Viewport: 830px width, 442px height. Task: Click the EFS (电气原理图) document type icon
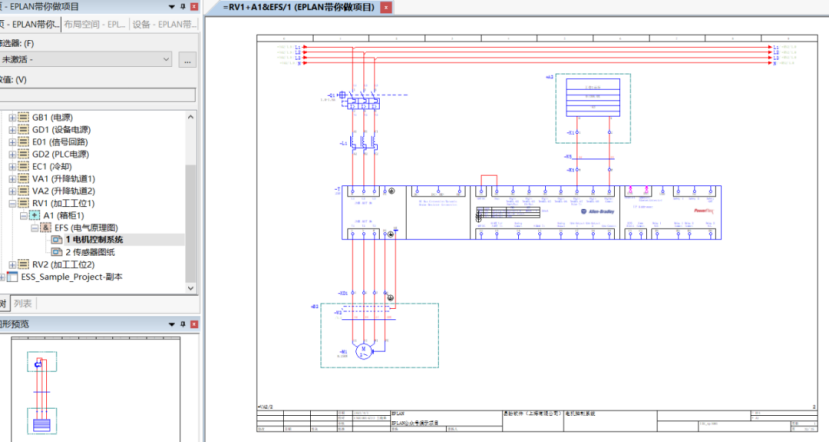pos(46,228)
